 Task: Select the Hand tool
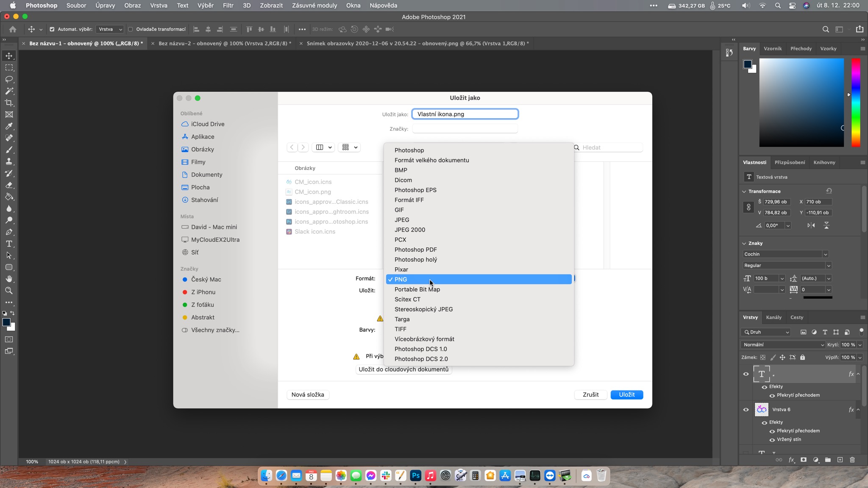point(9,279)
